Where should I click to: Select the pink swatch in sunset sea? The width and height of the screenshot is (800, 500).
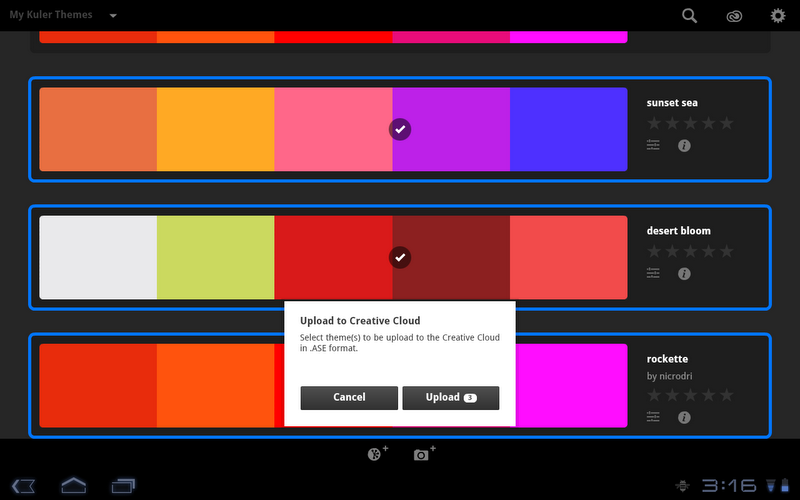[333, 129]
